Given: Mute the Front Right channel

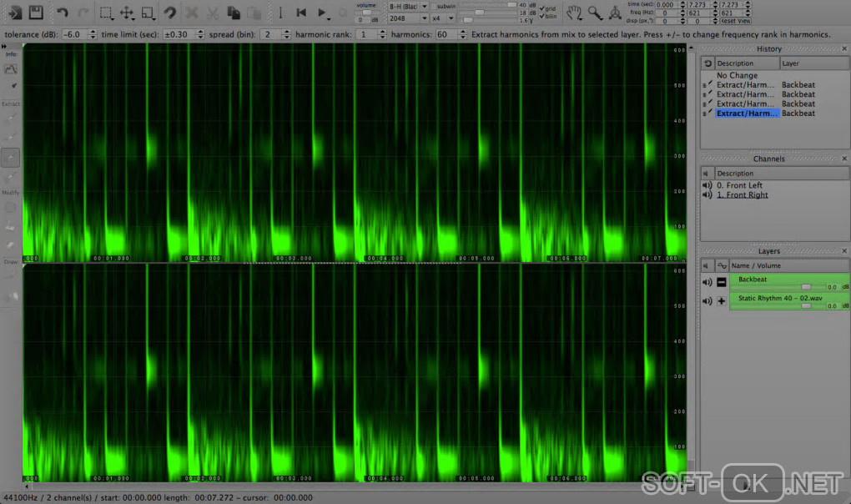Looking at the screenshot, I should click(707, 194).
